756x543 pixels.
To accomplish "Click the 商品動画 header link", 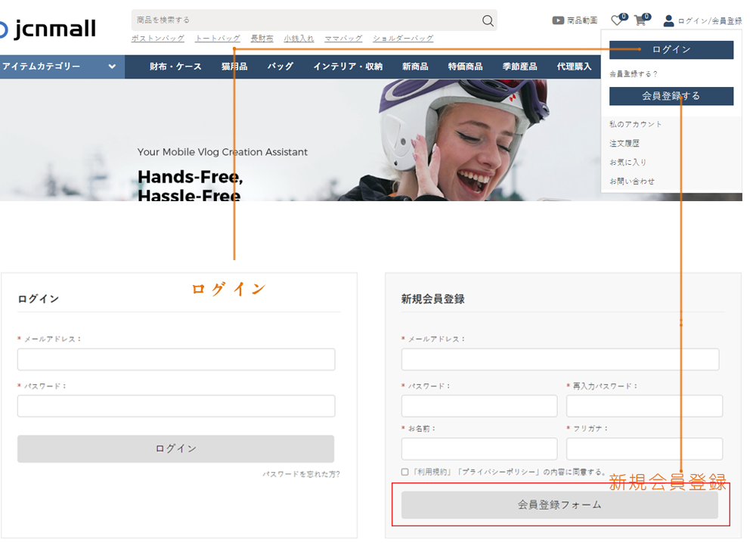I will [x=582, y=20].
